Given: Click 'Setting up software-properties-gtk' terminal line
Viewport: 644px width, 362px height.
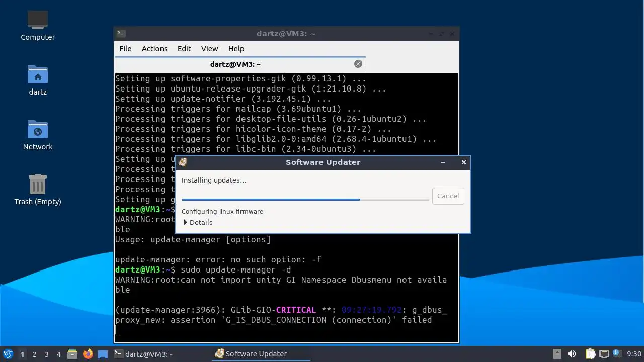Looking at the screenshot, I should (x=240, y=78).
